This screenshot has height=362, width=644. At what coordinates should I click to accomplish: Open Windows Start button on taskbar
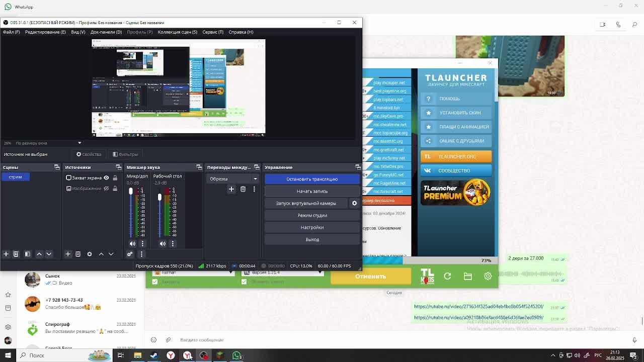tap(8, 355)
